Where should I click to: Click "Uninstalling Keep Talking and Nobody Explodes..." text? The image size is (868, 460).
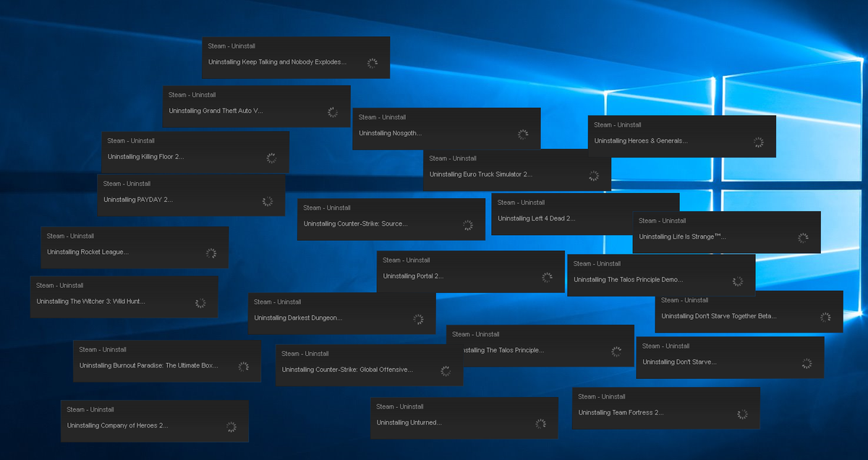pyautogui.click(x=278, y=62)
